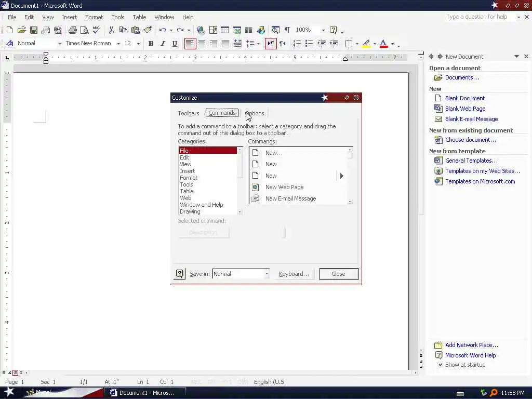Click the Insert Excel Worksheet icon
This screenshot has height=399, width=532.
237,30
